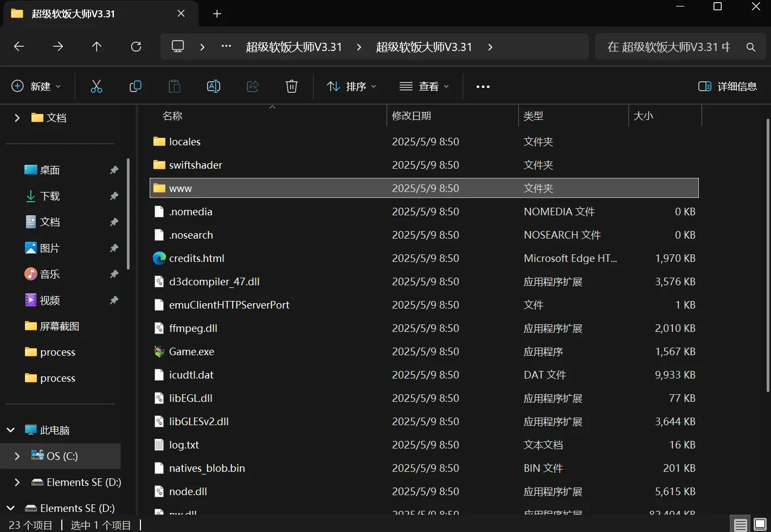771x532 pixels.
Task: Select the Game.exe file
Action: tap(191, 351)
